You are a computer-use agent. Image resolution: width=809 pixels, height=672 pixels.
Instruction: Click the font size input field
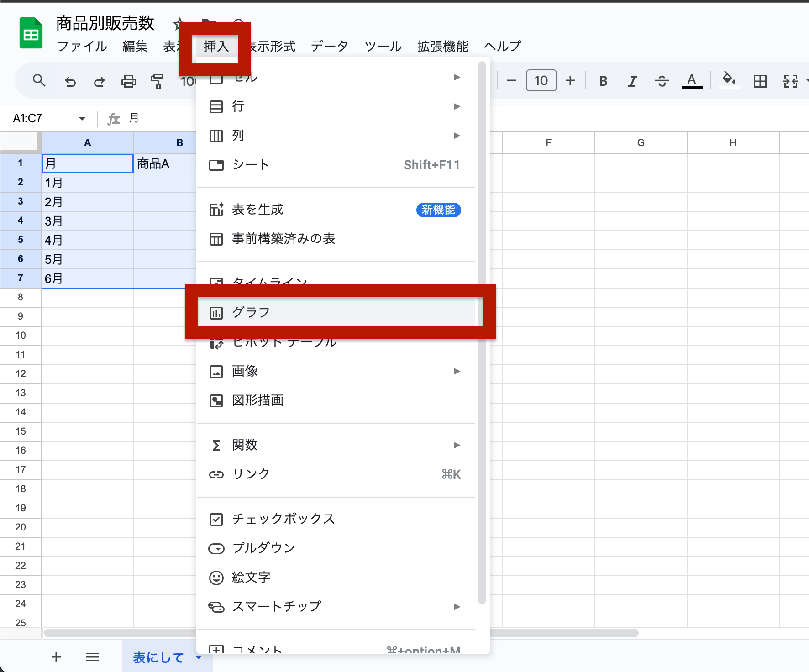click(541, 80)
